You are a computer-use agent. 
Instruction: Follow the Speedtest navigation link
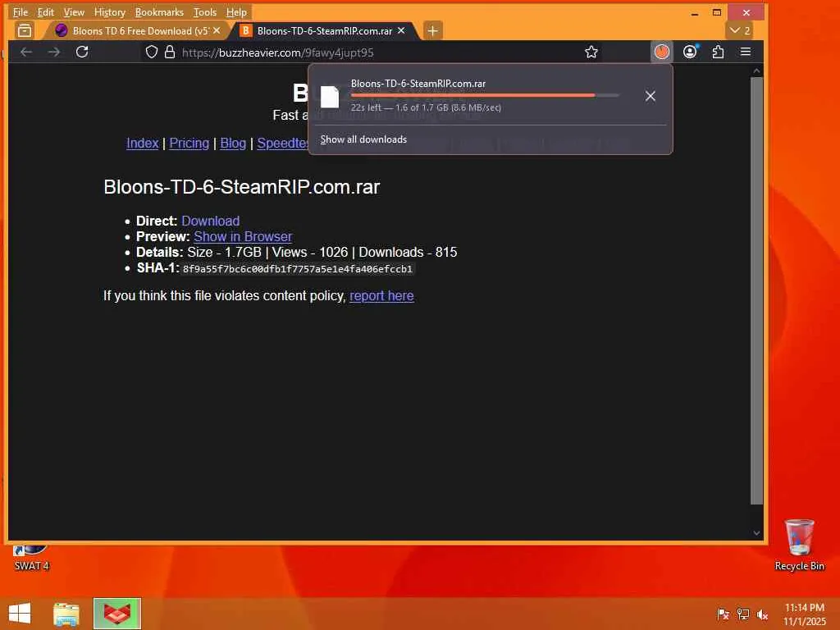click(x=283, y=143)
